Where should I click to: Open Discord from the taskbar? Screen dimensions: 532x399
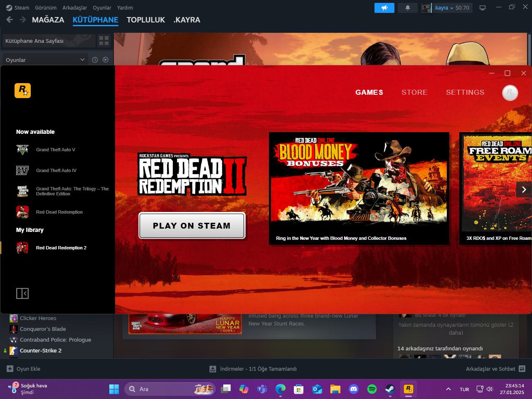tap(354, 389)
